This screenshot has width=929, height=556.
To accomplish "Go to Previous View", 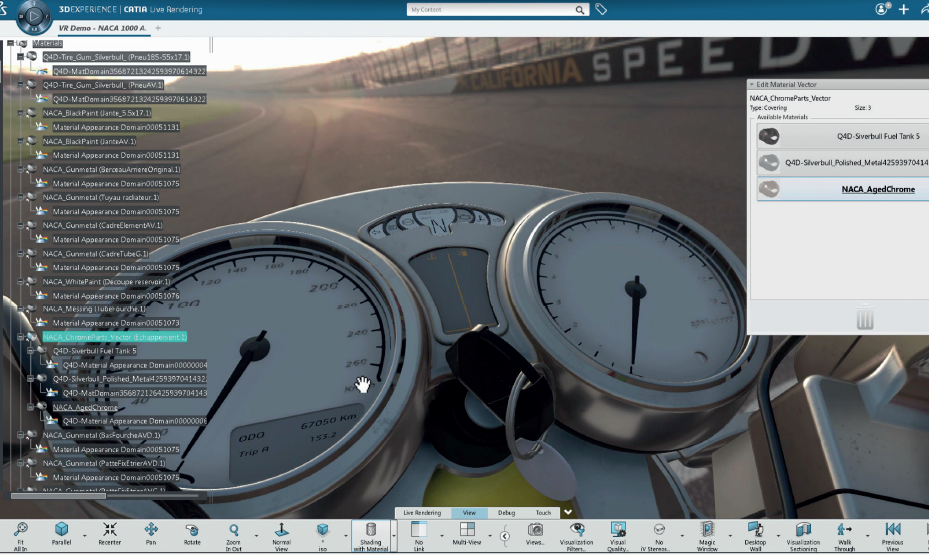I will tap(892, 536).
